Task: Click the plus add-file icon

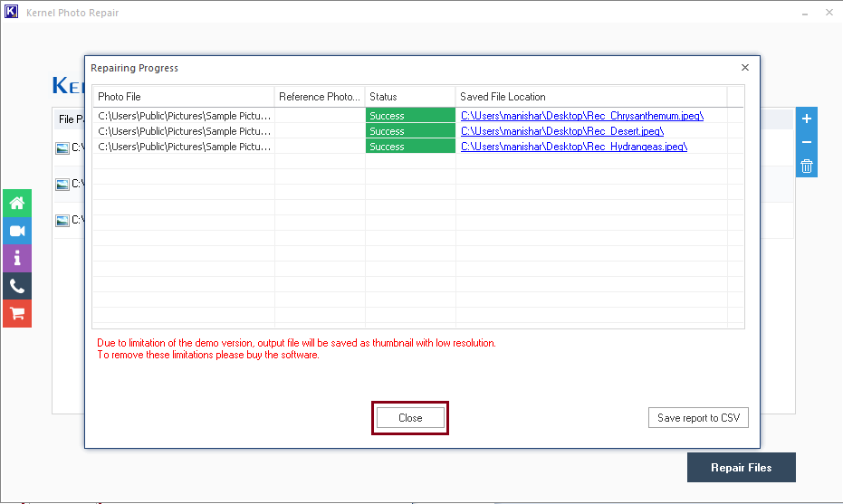Action: pos(807,119)
